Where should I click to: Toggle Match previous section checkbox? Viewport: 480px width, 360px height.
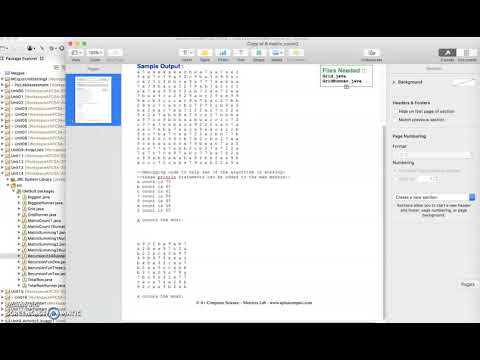point(395,120)
